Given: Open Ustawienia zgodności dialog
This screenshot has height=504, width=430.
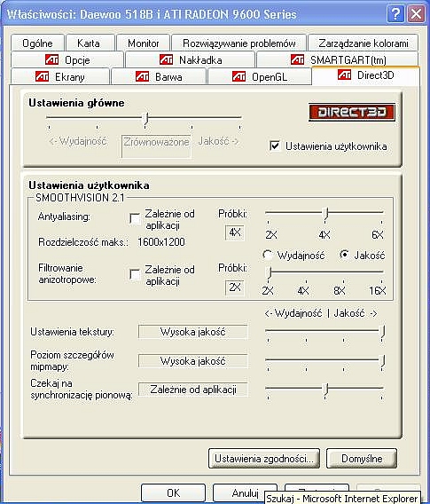Looking at the screenshot, I should pyautogui.click(x=264, y=459).
